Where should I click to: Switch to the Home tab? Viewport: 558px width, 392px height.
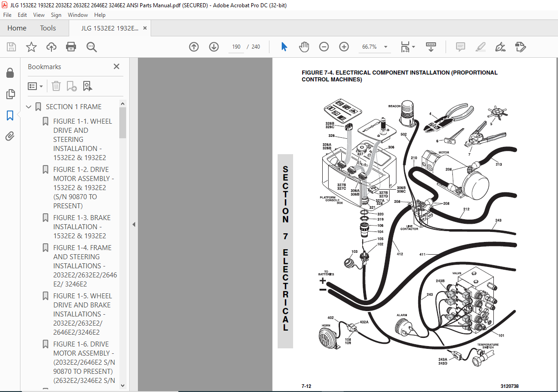click(17, 28)
